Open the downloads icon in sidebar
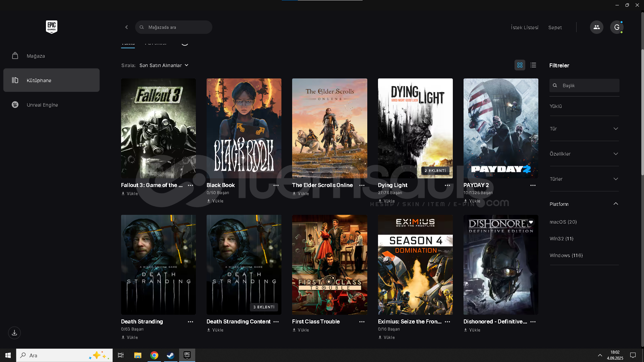This screenshot has width=644, height=362. (14, 333)
